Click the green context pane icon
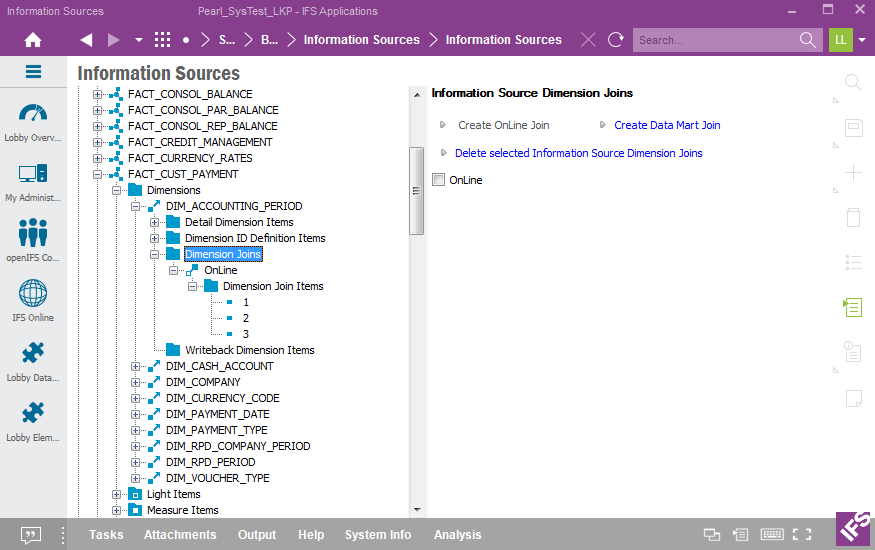 pos(853,307)
